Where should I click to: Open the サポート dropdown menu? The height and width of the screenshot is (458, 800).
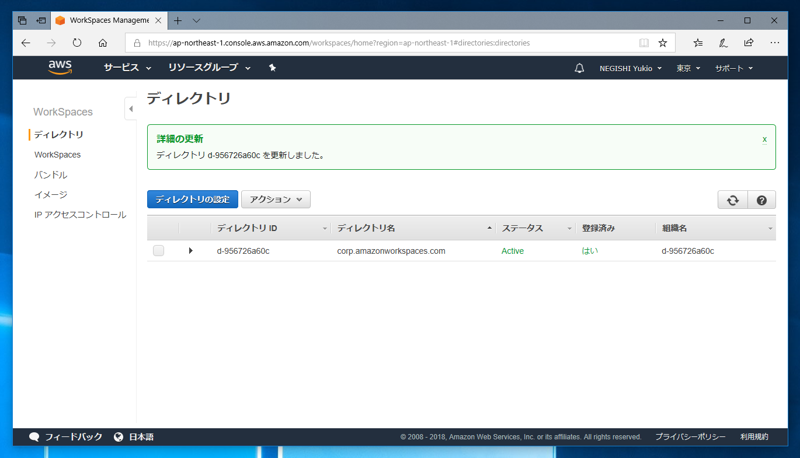click(x=734, y=68)
